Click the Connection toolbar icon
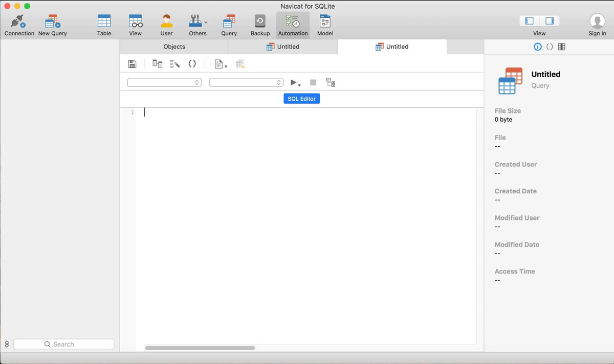614x364 pixels. click(x=19, y=25)
